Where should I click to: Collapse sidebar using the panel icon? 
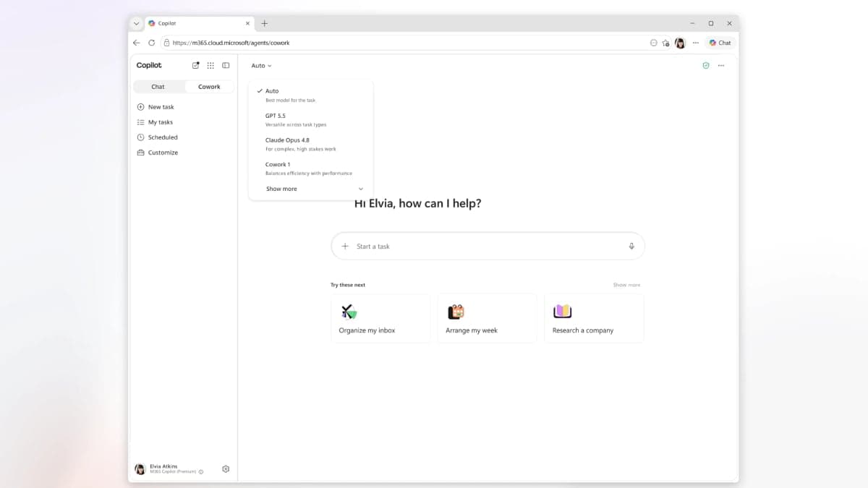(x=226, y=65)
